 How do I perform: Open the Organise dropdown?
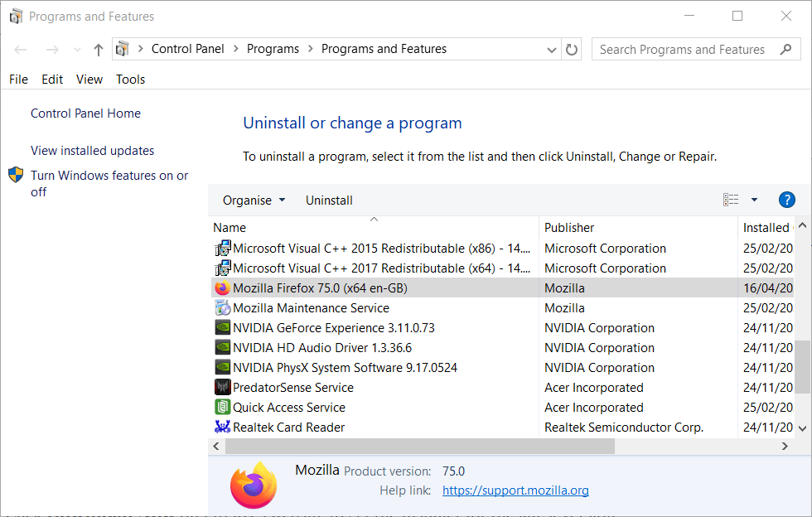(254, 201)
